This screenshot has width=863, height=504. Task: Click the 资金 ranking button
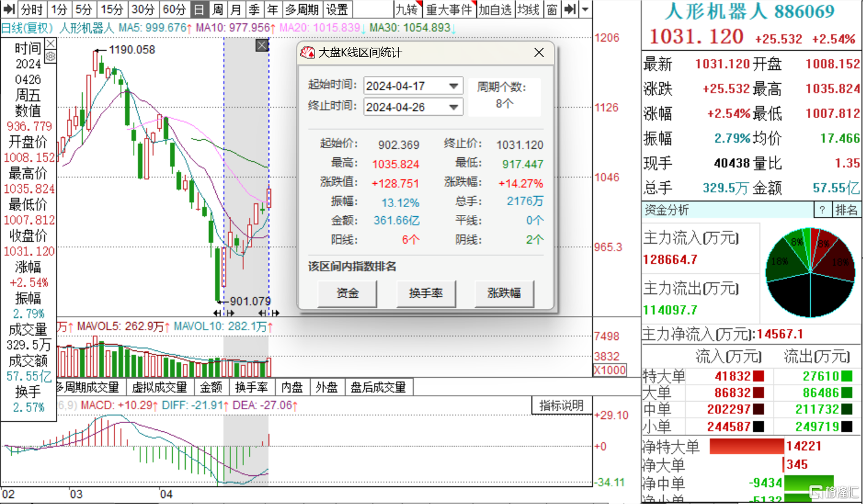pos(348,293)
